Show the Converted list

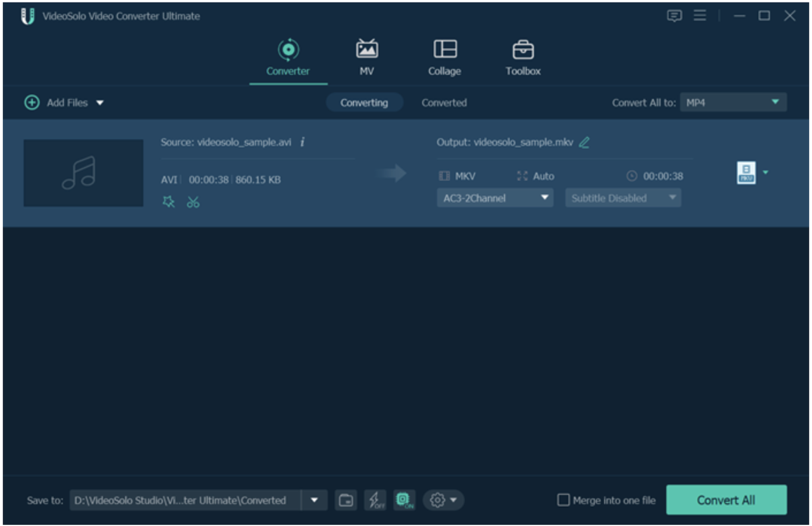click(444, 103)
